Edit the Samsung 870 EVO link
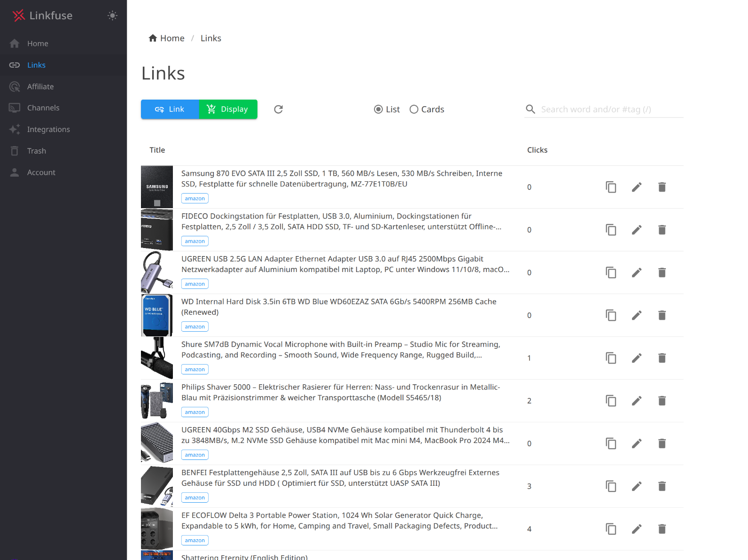 click(637, 187)
